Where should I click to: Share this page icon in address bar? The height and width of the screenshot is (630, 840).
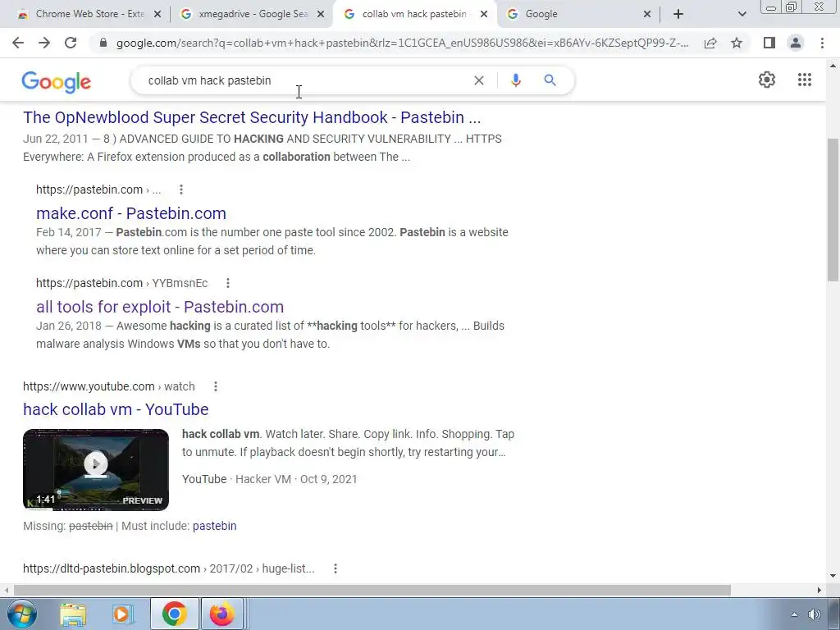point(710,43)
